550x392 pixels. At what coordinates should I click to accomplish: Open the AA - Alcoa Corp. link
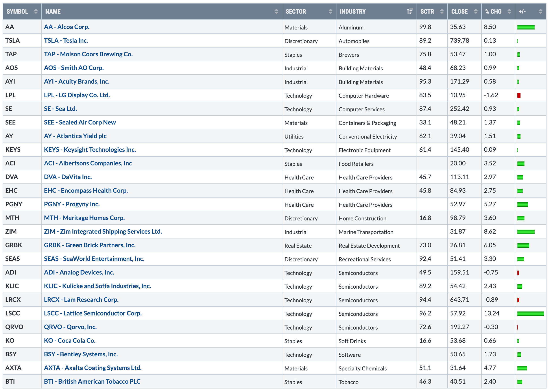(67, 27)
